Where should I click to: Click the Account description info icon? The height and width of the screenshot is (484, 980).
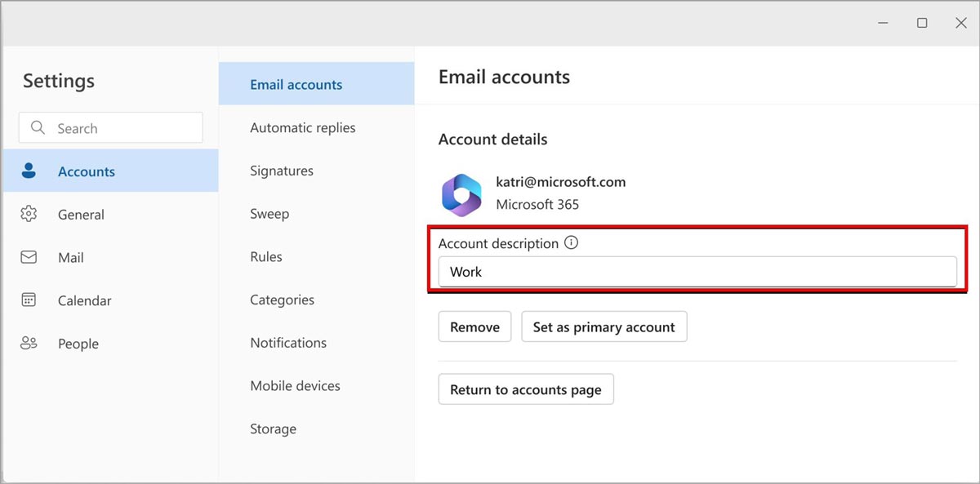pos(572,243)
